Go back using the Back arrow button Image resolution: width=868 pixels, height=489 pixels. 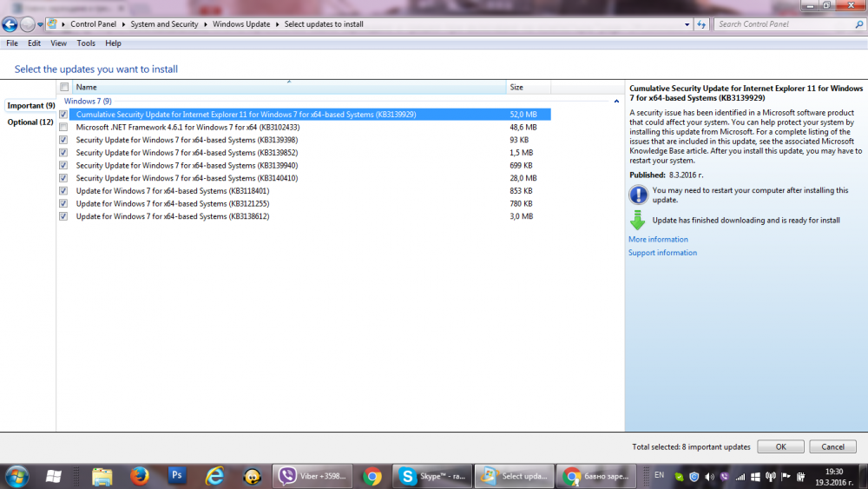tap(10, 24)
